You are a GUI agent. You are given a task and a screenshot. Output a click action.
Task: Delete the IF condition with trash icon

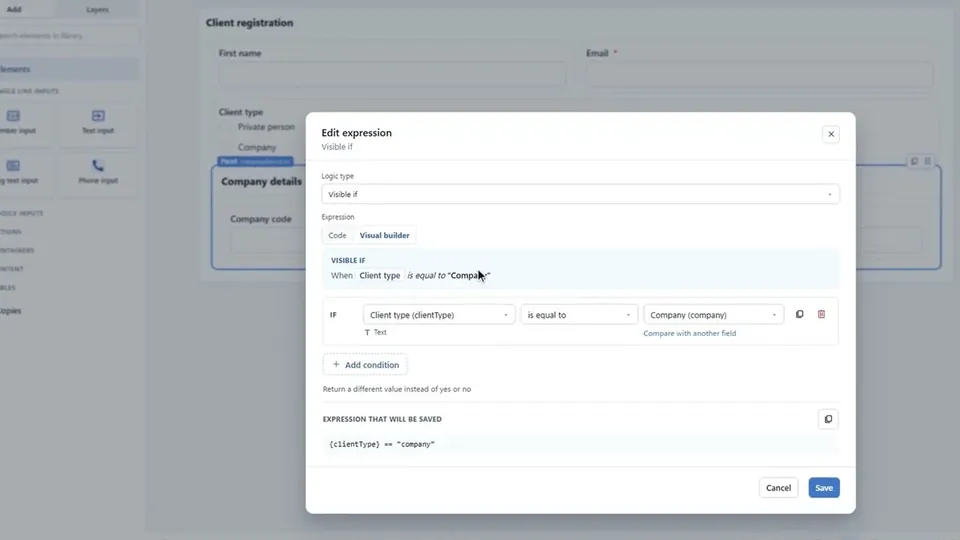821,314
